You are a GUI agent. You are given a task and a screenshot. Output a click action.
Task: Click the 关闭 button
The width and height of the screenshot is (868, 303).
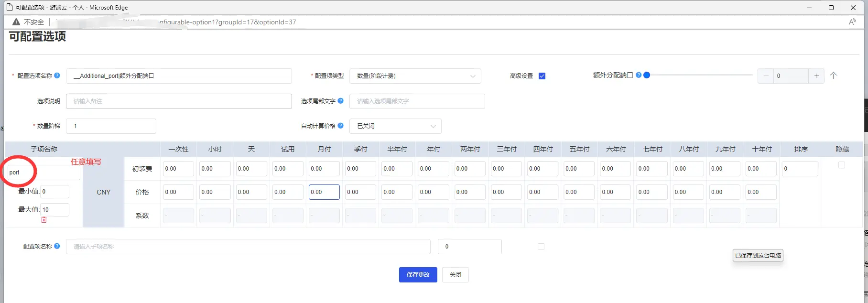(455, 275)
